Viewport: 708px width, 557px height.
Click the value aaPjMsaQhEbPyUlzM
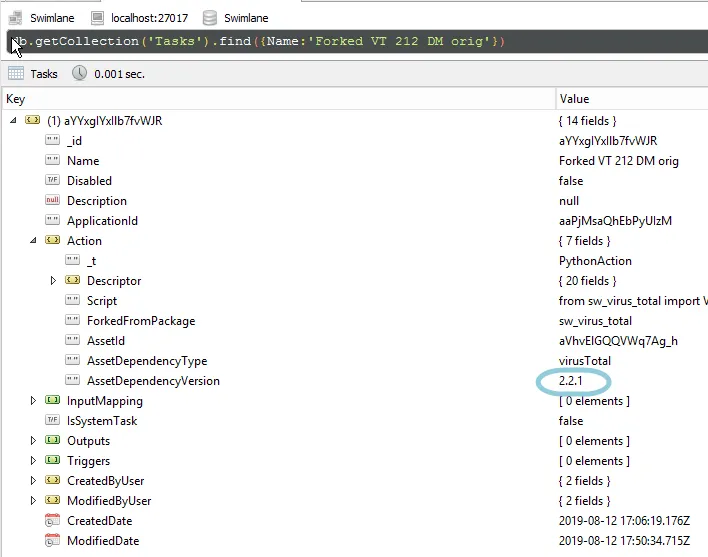pyautogui.click(x=615, y=221)
